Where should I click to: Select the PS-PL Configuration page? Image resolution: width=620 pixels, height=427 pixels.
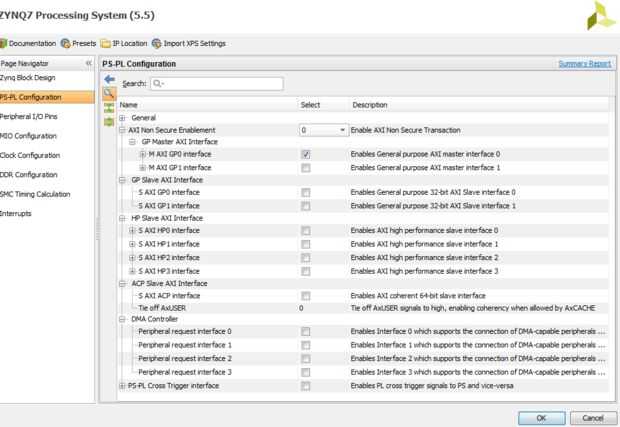coord(47,97)
